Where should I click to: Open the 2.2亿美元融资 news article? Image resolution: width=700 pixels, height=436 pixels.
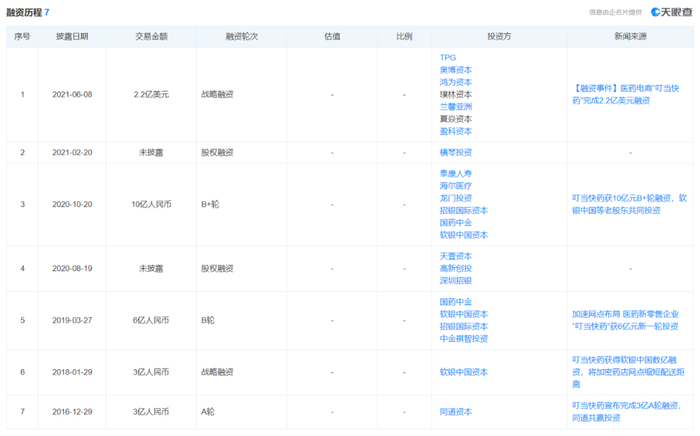[625, 95]
